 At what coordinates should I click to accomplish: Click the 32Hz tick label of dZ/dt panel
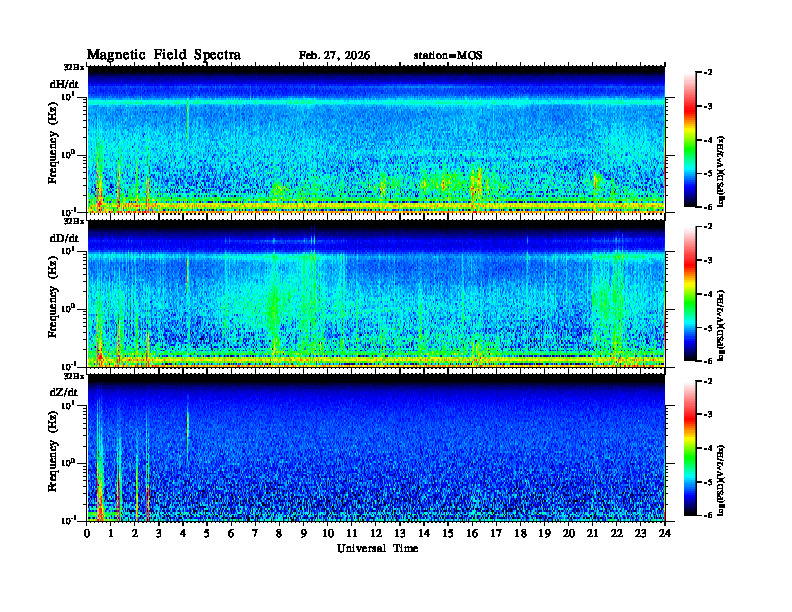[x=74, y=376]
